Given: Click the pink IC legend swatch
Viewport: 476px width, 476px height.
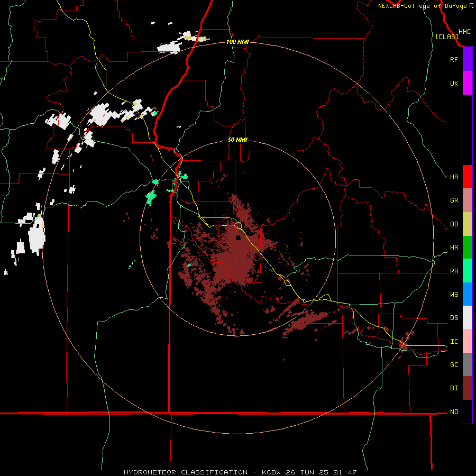Looking at the screenshot, I should [x=467, y=341].
